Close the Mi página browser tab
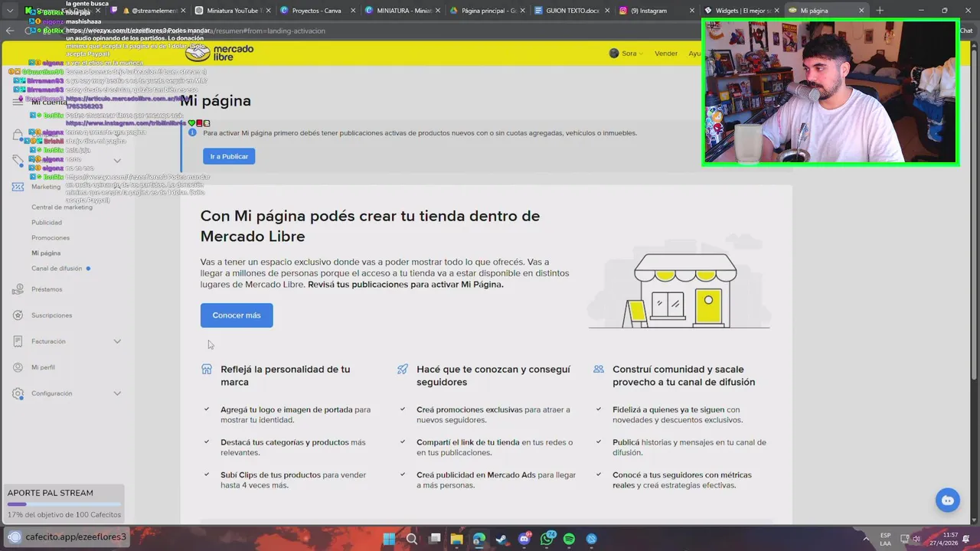Screen dimensions: 980x551 861,11
